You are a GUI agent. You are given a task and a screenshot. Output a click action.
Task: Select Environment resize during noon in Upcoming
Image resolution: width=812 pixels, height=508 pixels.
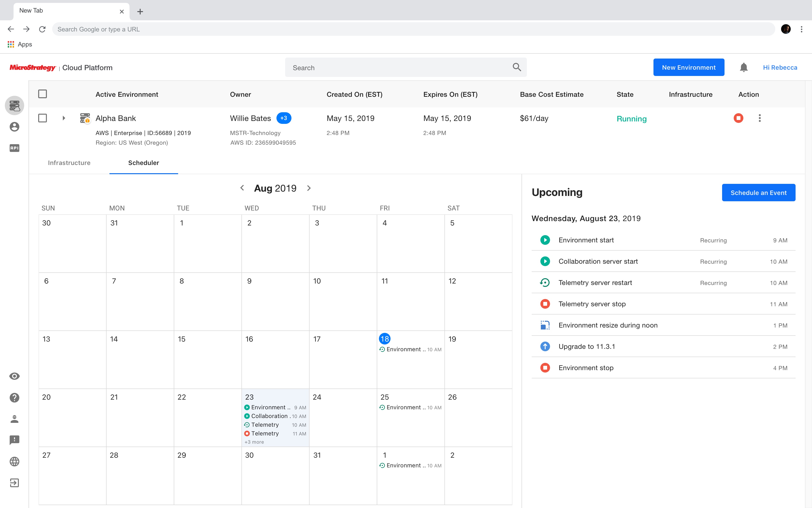click(663, 325)
